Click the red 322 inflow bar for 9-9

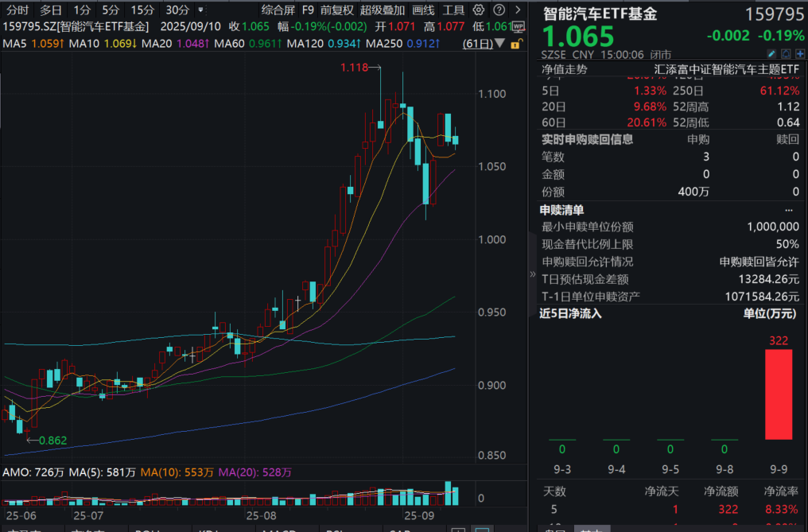(x=778, y=394)
